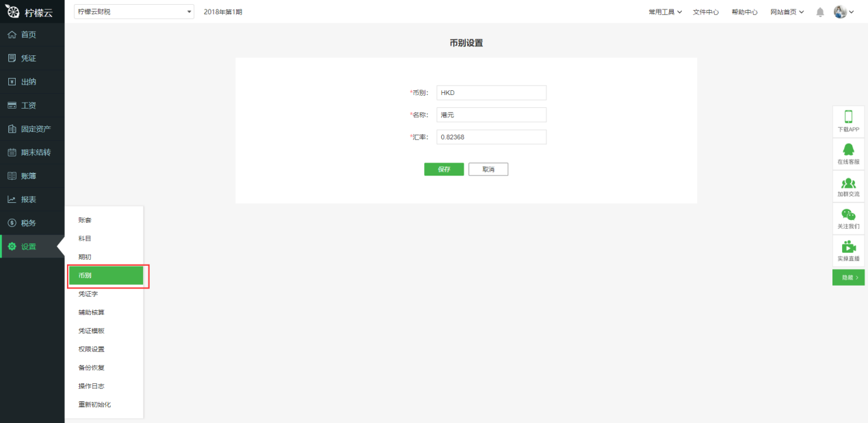Open the WeChat follow us (关注我们) icon
This screenshot has width=868, height=423.
(x=848, y=215)
